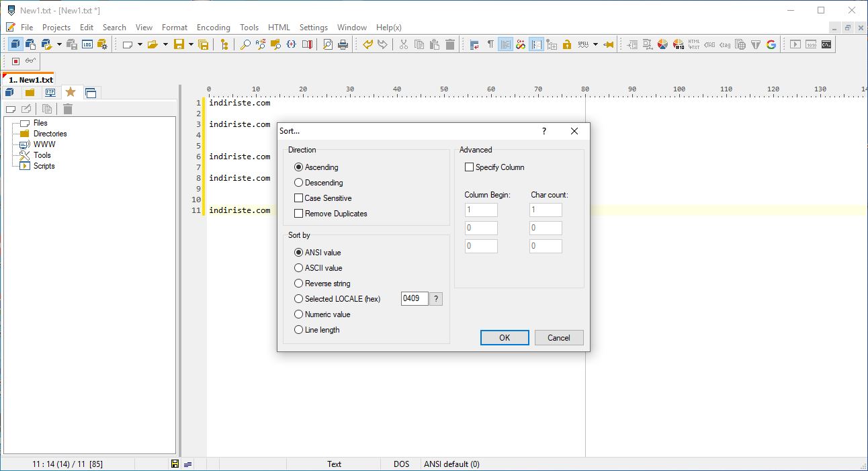Open the project icon dropdown arrow
Viewport: 868px width, 471px height.
[x=59, y=44]
